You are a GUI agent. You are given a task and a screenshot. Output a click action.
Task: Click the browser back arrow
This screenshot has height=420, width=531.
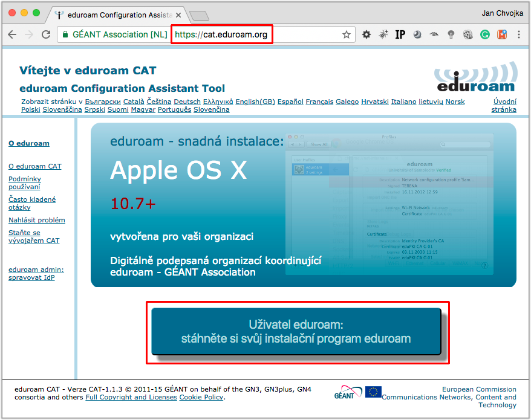pyautogui.click(x=12, y=34)
